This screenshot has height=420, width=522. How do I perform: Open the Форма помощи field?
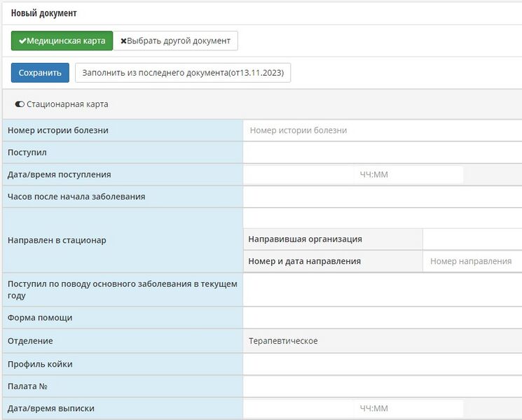[383, 318]
